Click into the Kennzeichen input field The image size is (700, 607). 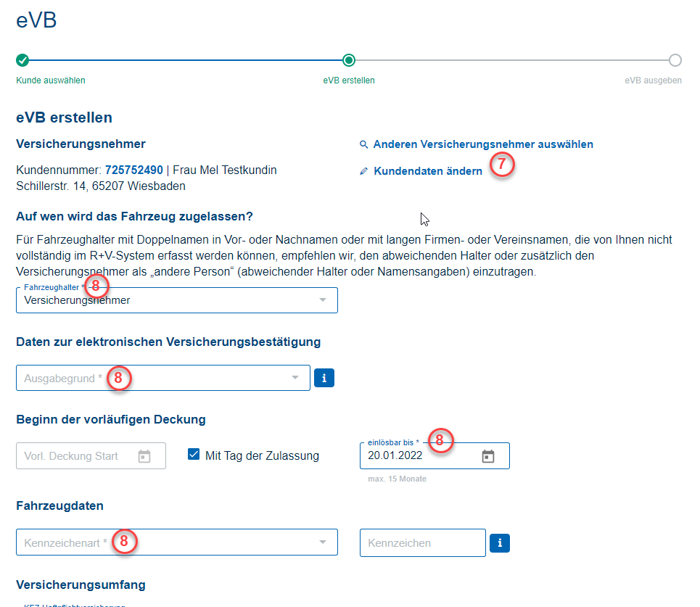point(422,543)
